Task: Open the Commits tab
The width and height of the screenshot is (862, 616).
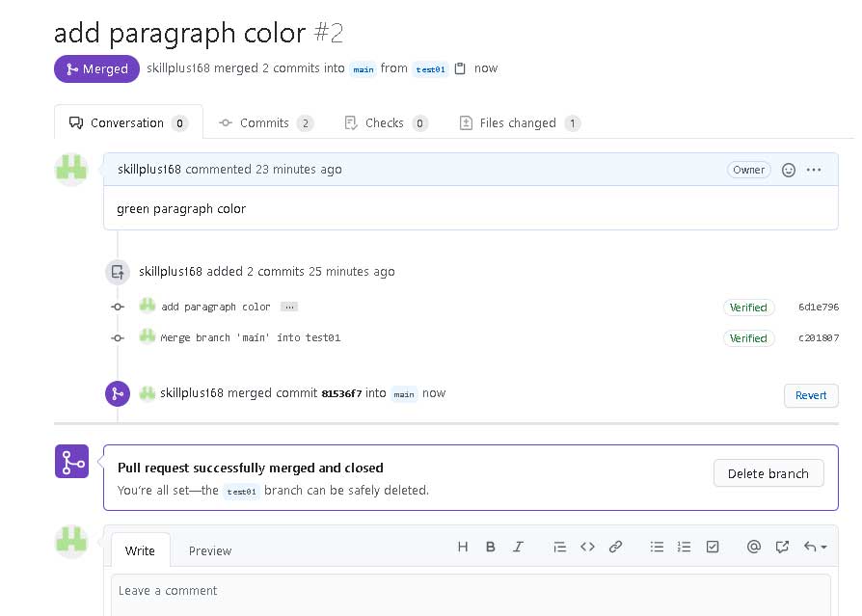Action: (x=265, y=123)
